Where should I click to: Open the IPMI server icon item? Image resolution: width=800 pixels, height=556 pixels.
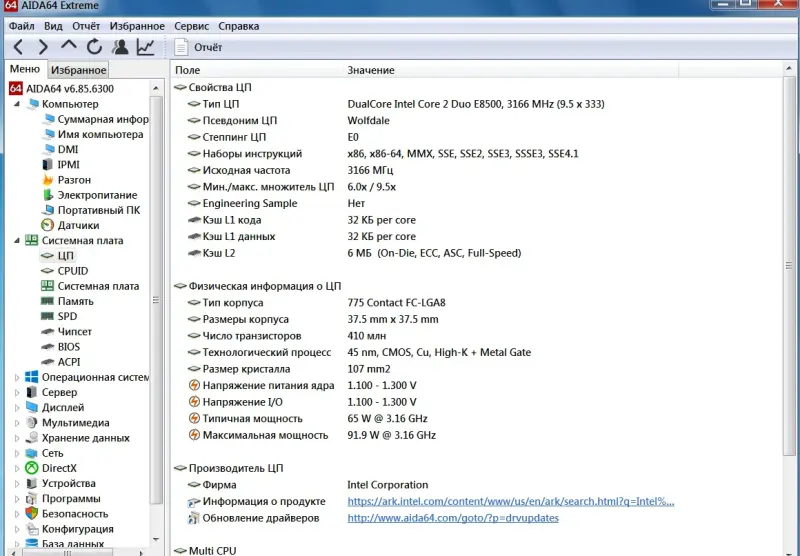click(x=47, y=165)
